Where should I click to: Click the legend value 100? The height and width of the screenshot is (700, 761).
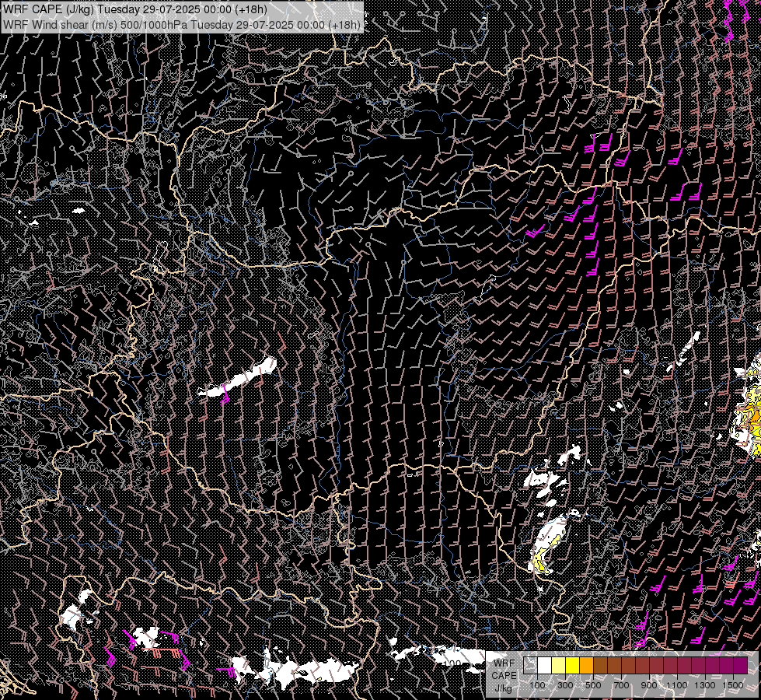(x=537, y=685)
